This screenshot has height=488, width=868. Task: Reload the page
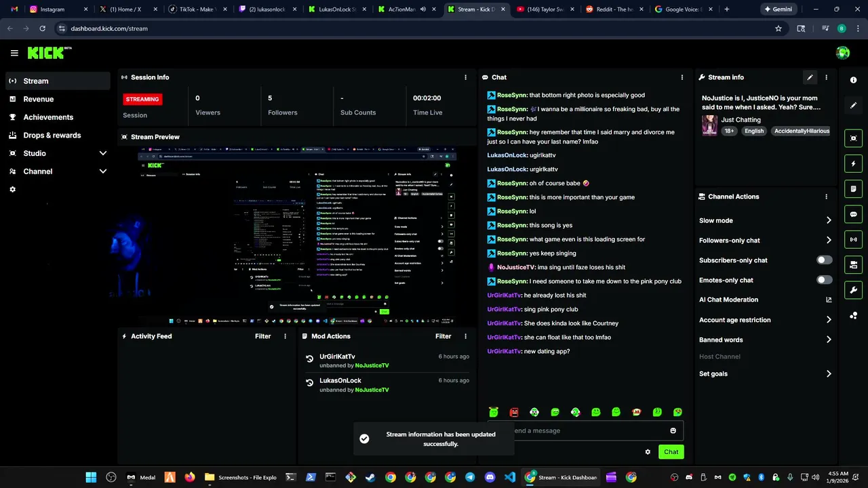coord(42,28)
